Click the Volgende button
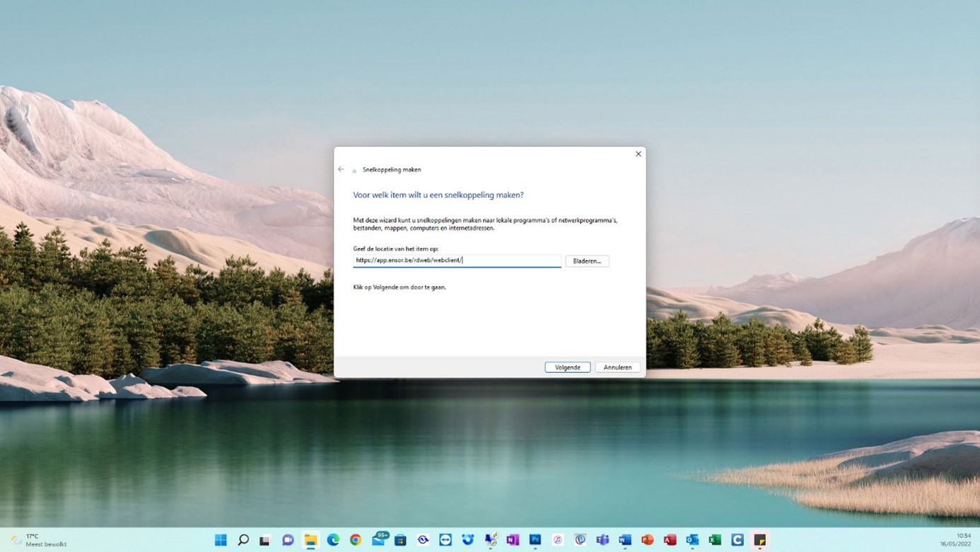This screenshot has height=552, width=980. [x=567, y=367]
